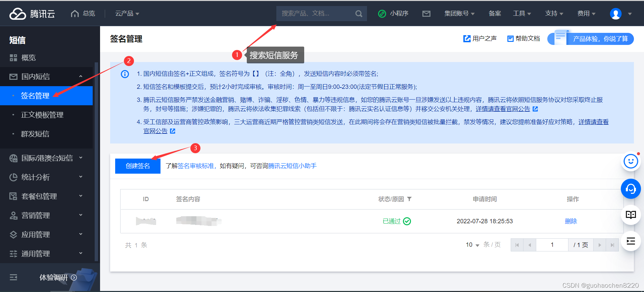Expand the 国际/港澳台短信 section

click(x=81, y=158)
